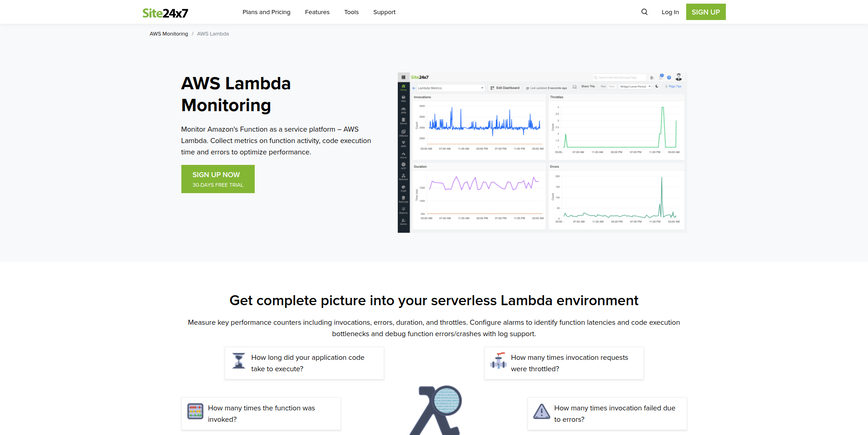Click Edit Dashboard in the dashboard preview
868x435 pixels.
pyautogui.click(x=505, y=88)
